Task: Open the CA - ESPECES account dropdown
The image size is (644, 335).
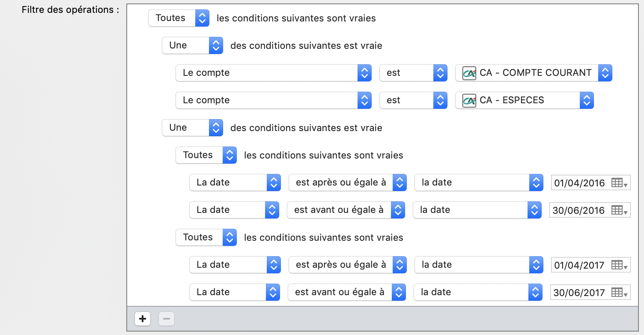Action: 524,100
